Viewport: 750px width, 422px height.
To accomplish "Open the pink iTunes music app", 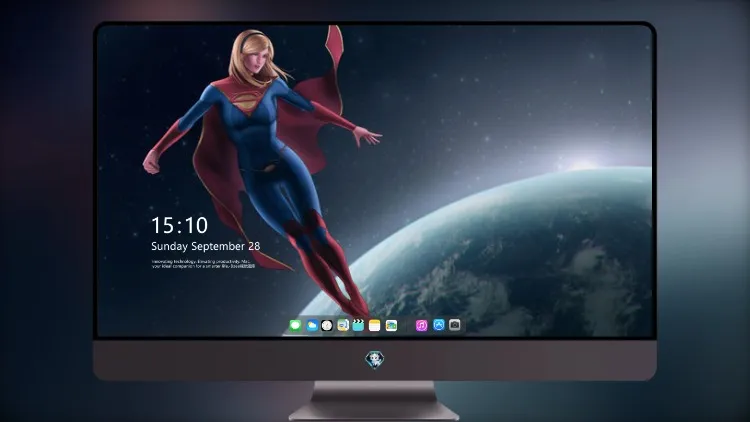I will [421, 326].
